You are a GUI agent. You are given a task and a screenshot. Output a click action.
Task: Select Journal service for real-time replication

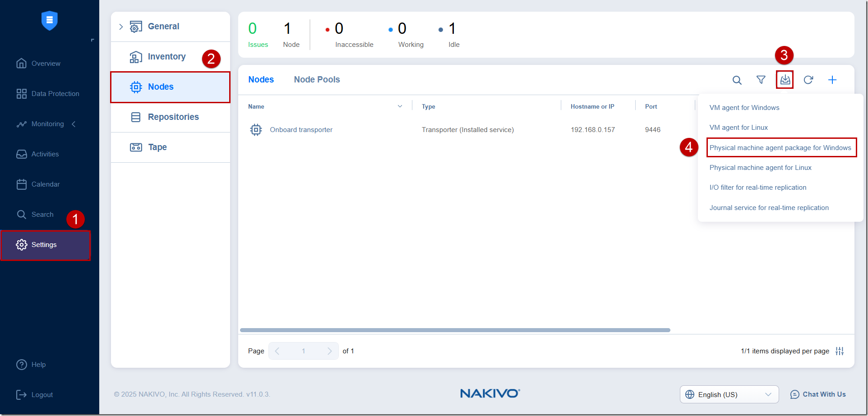pos(769,208)
